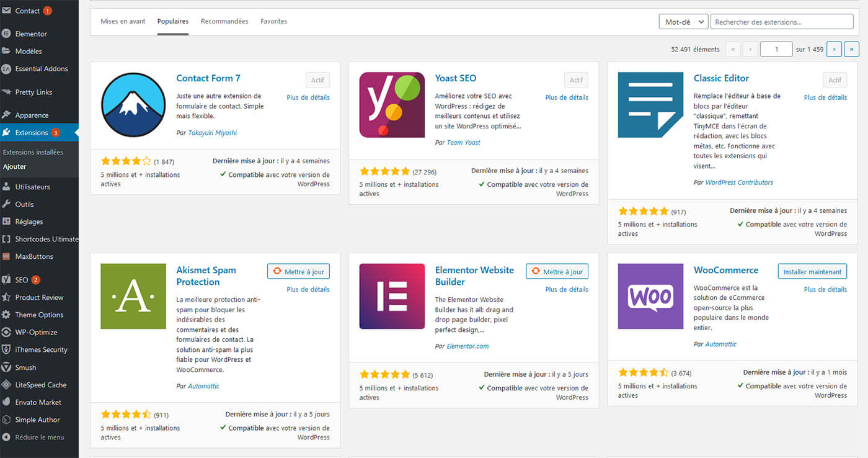
Task: Open the Classic Editor title link
Action: (x=721, y=78)
